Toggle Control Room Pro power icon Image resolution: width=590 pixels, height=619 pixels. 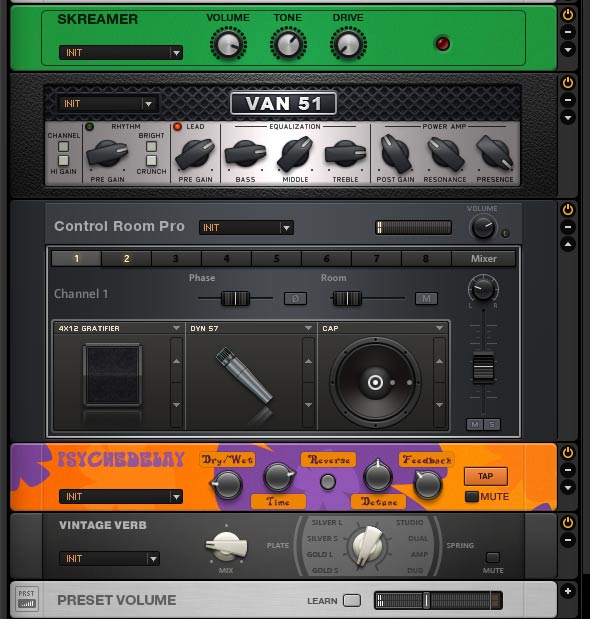(568, 210)
